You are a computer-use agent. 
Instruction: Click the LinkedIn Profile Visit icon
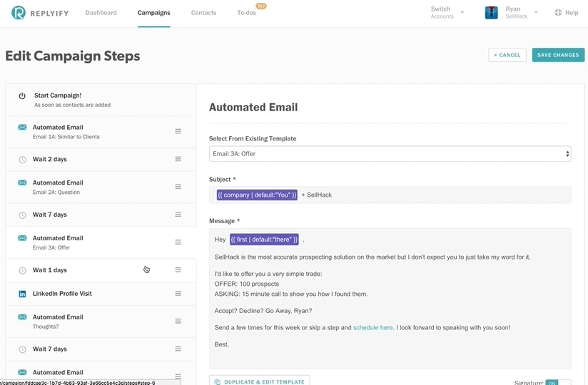coord(22,294)
